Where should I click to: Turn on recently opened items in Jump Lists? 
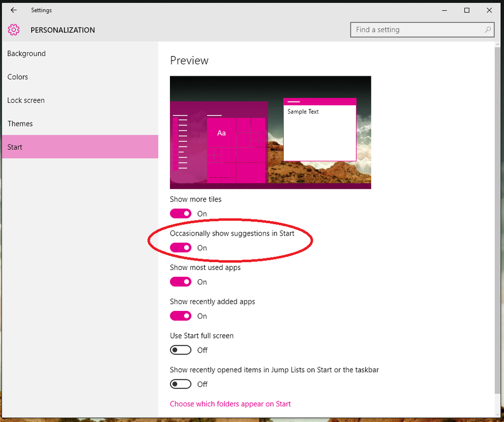pos(181,384)
